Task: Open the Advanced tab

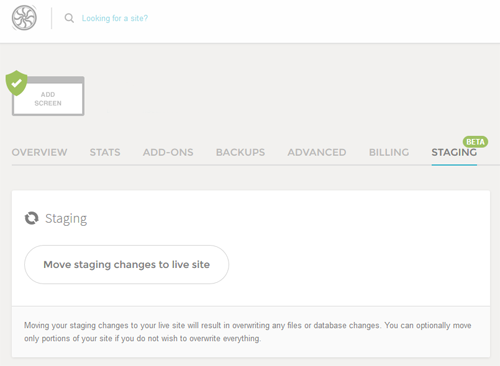Action: (x=317, y=152)
